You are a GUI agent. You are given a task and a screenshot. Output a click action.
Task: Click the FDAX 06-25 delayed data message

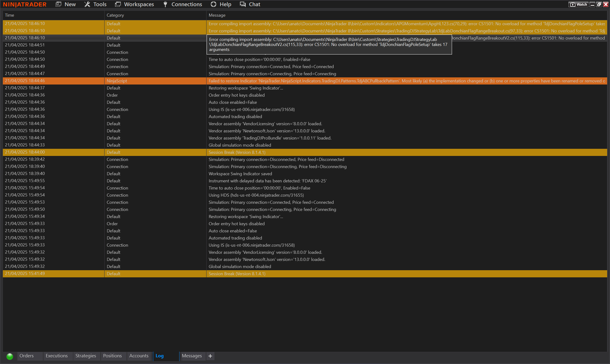[x=268, y=181]
